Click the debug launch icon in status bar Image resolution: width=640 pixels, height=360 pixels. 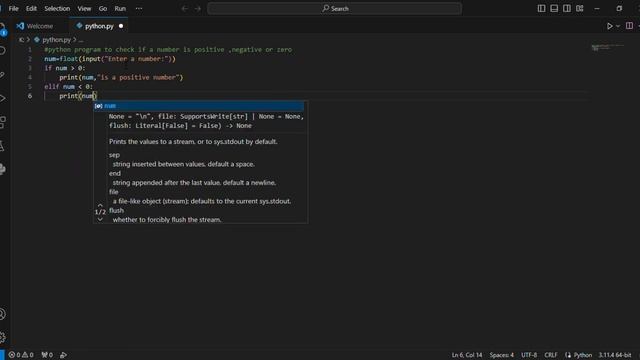tap(63, 355)
